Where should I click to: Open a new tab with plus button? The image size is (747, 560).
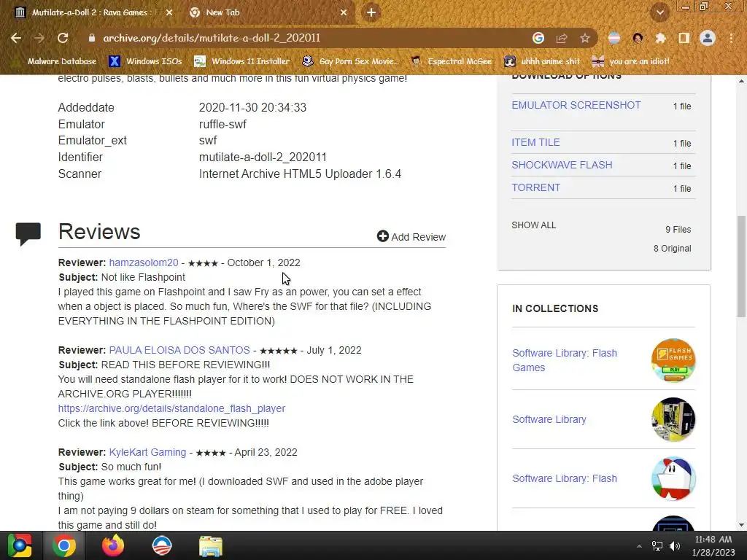coord(371,12)
